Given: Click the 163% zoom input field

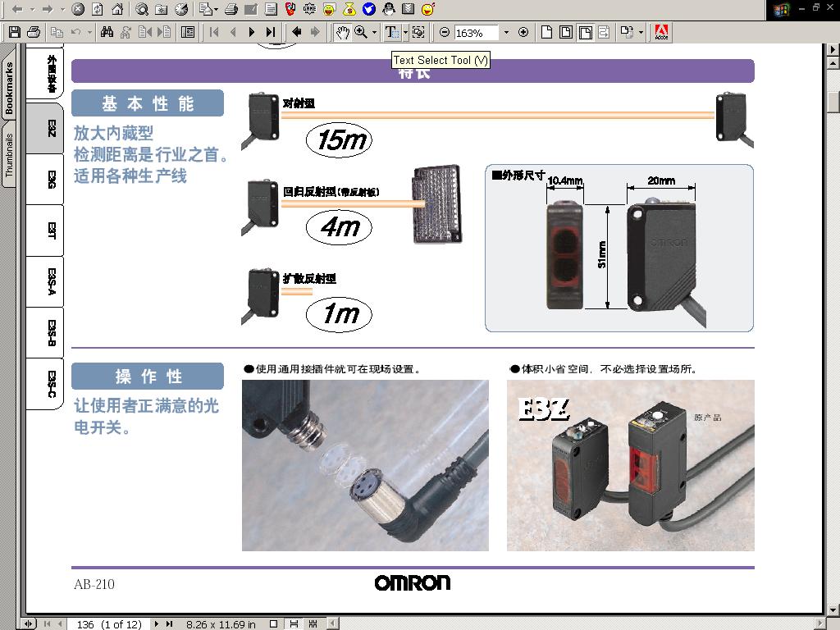Looking at the screenshot, I should (x=476, y=33).
